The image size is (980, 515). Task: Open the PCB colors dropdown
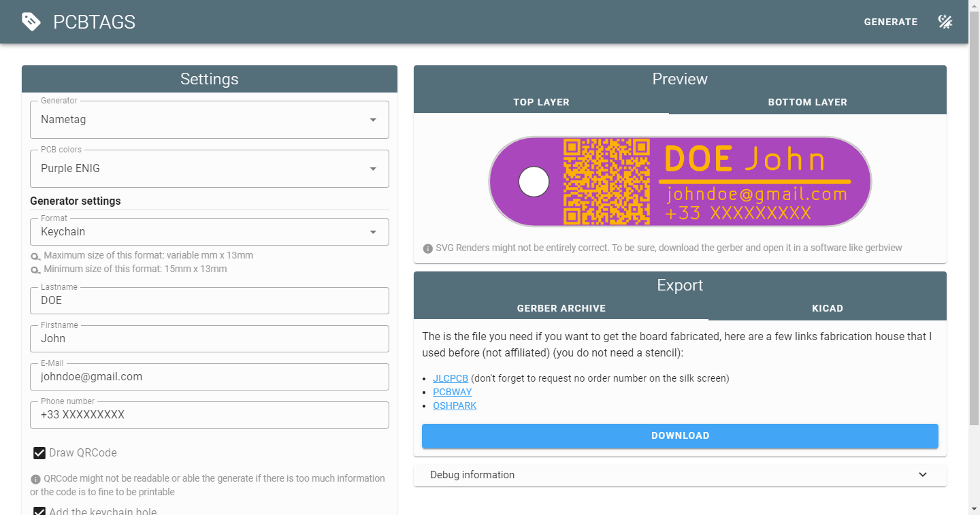(210, 169)
